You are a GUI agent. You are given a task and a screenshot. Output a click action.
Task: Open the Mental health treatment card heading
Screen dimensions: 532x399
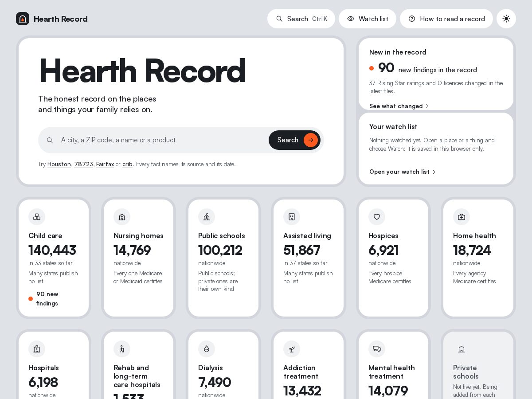pyautogui.click(x=391, y=372)
